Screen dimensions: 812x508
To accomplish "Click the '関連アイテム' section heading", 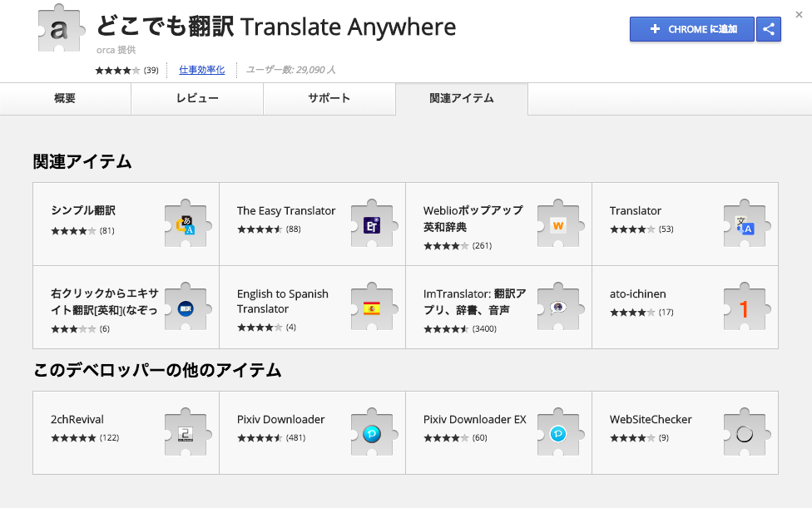I will pos(82,162).
